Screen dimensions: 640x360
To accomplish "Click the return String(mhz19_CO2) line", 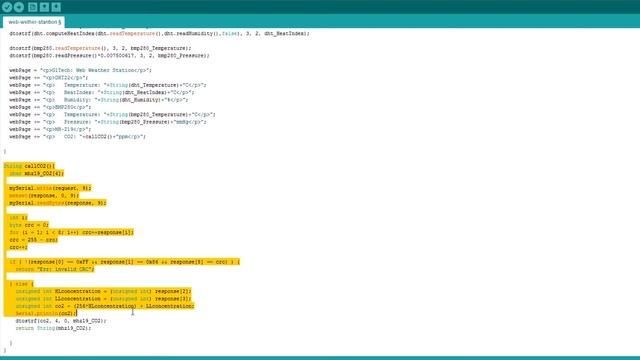I will (x=53, y=328).
